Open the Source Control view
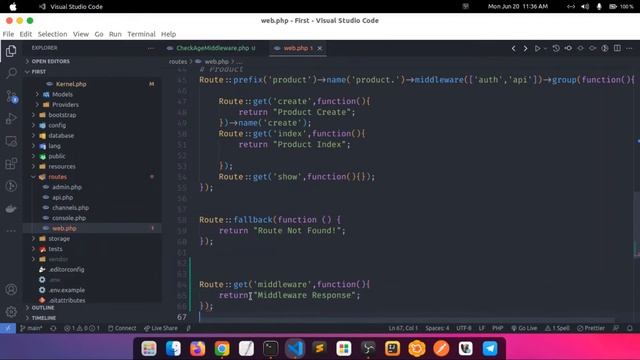Viewport: 640px width, 360px height. [11, 96]
